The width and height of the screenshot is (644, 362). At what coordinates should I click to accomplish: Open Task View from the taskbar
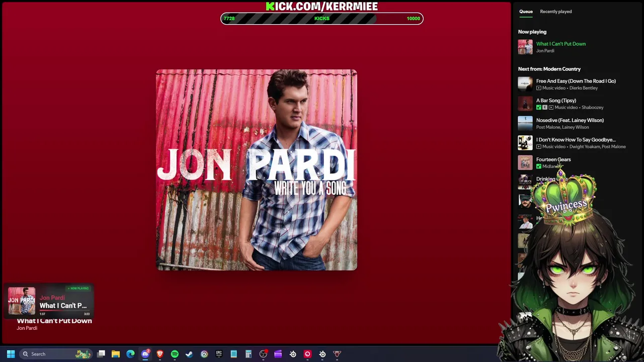click(x=101, y=354)
